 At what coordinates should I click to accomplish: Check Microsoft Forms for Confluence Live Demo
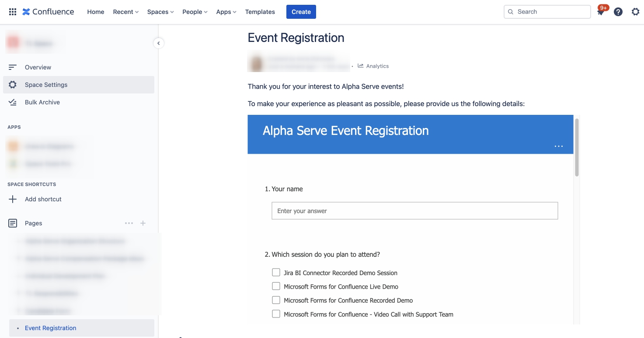click(276, 286)
